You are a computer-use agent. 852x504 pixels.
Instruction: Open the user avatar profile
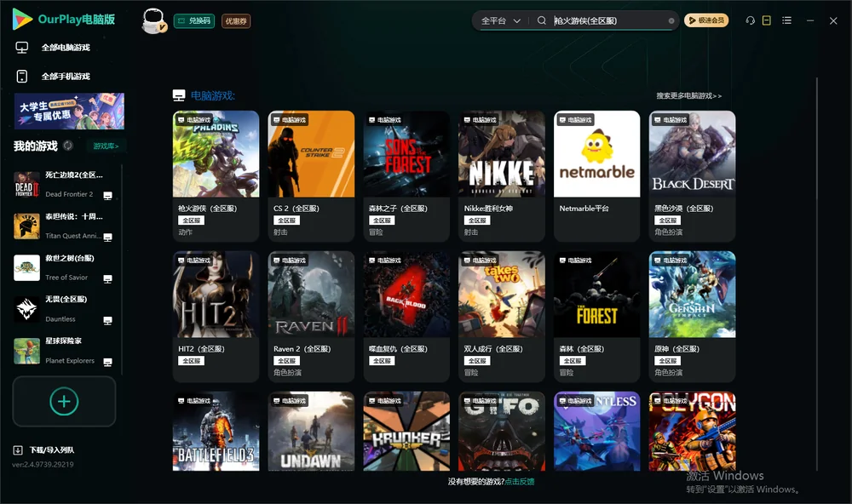click(x=153, y=20)
